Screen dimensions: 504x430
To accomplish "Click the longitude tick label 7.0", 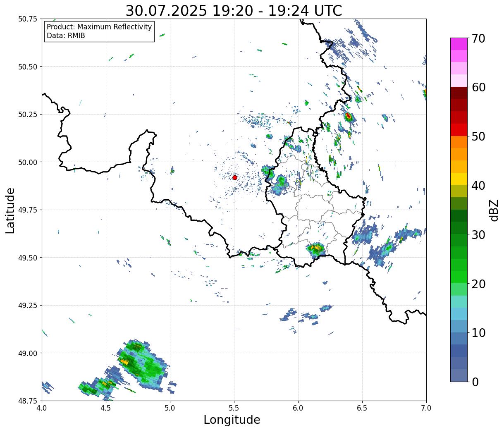I will [426, 408].
